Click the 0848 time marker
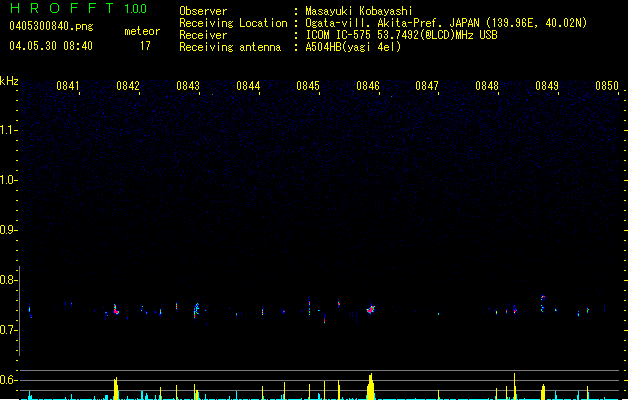Image resolution: width=629 pixels, height=400 pixels. tap(487, 86)
